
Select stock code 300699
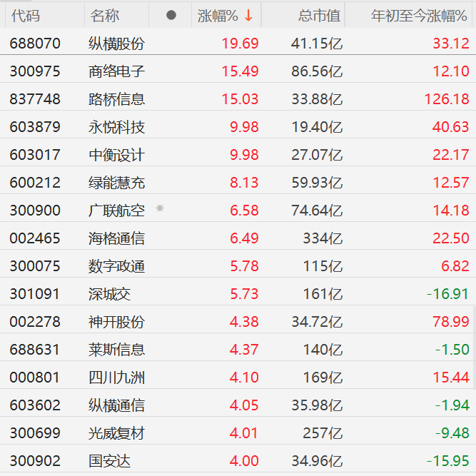tap(35, 433)
